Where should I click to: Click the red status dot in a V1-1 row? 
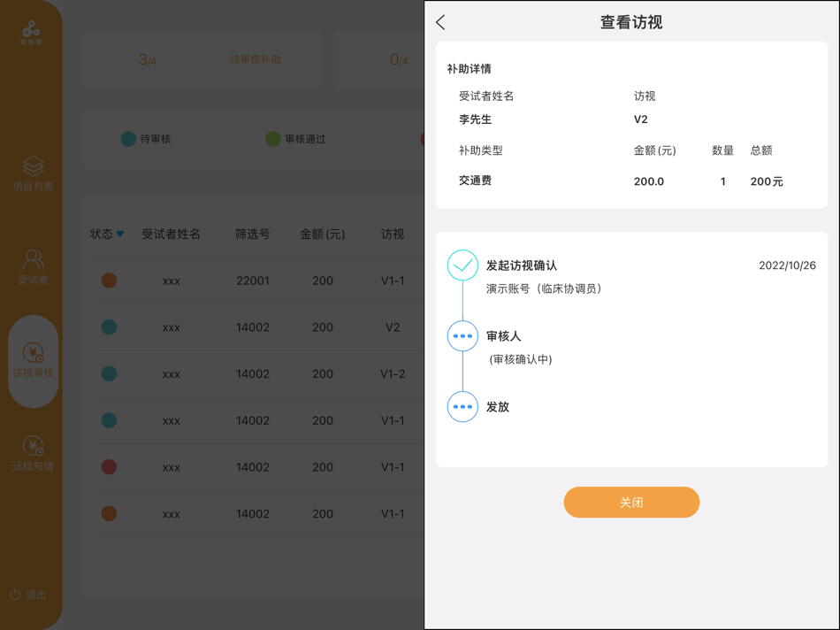pyautogui.click(x=108, y=467)
